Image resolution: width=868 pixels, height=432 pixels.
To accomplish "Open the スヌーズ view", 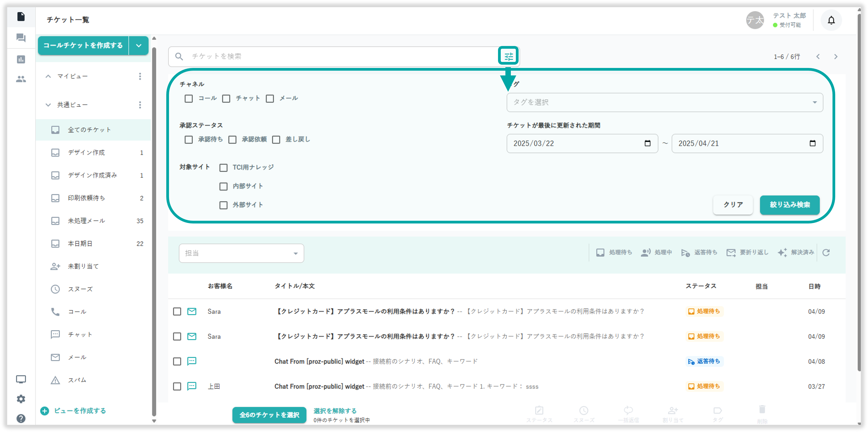I will click(x=80, y=289).
